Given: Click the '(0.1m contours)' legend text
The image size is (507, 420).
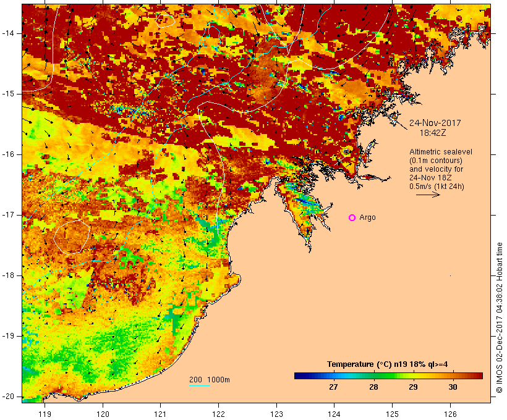Looking at the screenshot, I should 436,161.
